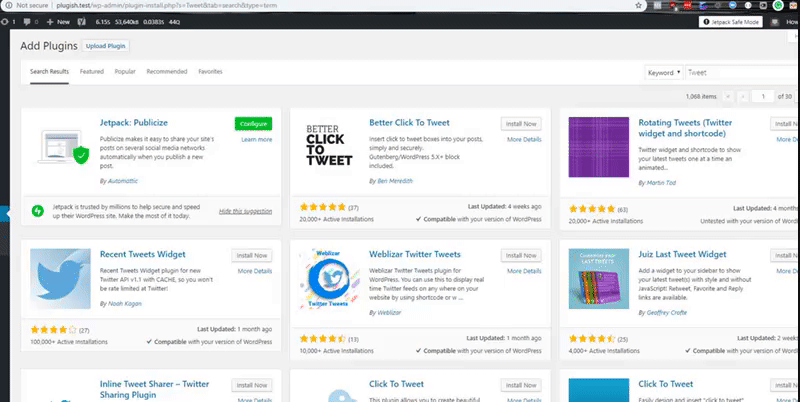The width and height of the screenshot is (800, 402).
Task: Click the Recent Tweets Widget bird icon
Action: point(60,279)
